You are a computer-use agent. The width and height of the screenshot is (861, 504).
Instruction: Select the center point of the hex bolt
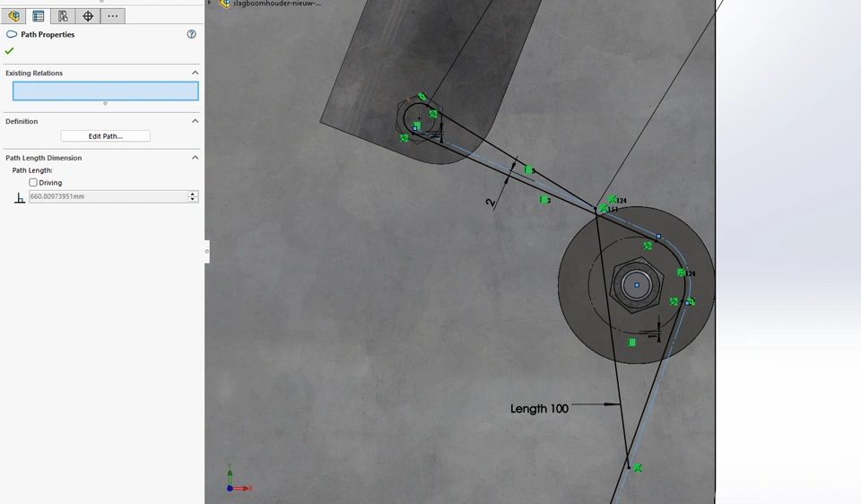(637, 285)
